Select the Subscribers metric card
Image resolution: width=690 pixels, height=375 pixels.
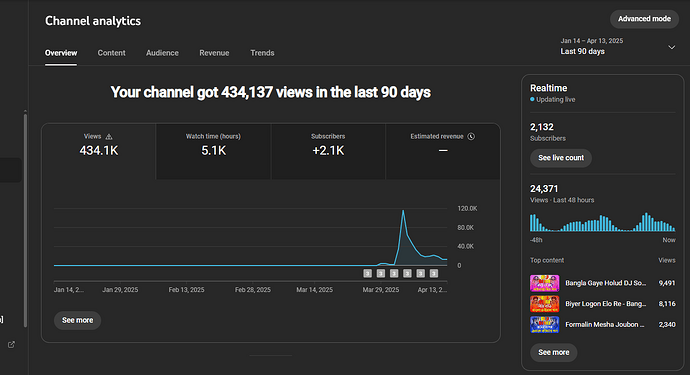click(x=328, y=151)
